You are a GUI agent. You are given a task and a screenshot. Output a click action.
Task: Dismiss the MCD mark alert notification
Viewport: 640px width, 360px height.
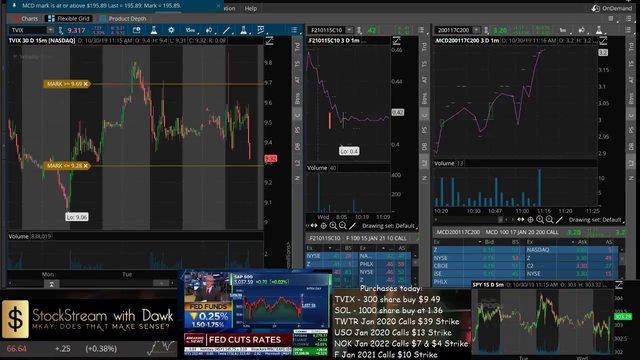click(218, 6)
